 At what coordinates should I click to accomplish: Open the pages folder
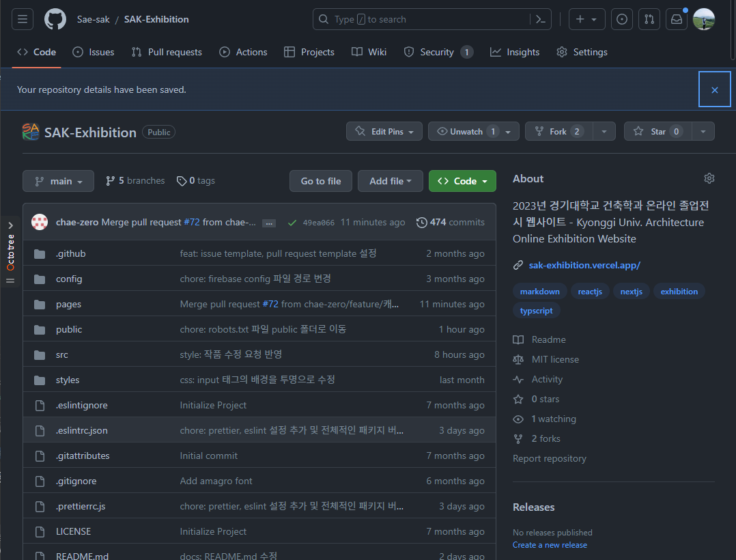coord(68,304)
